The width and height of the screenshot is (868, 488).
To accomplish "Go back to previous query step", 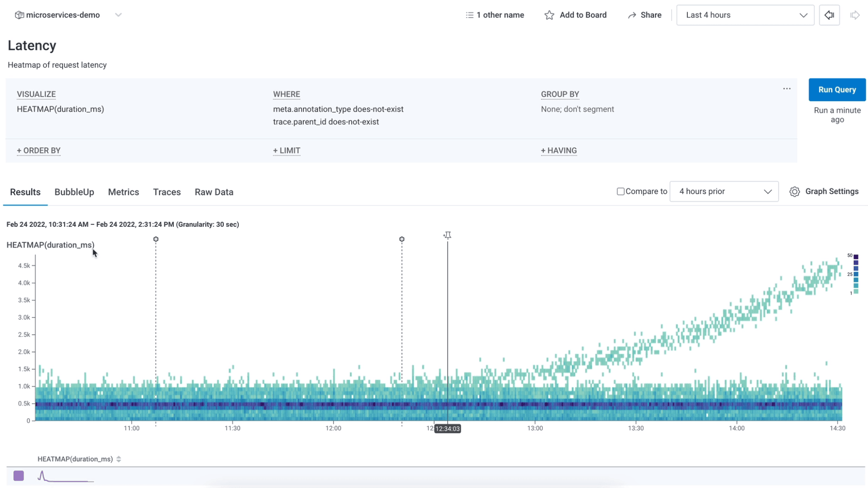I will [829, 15].
